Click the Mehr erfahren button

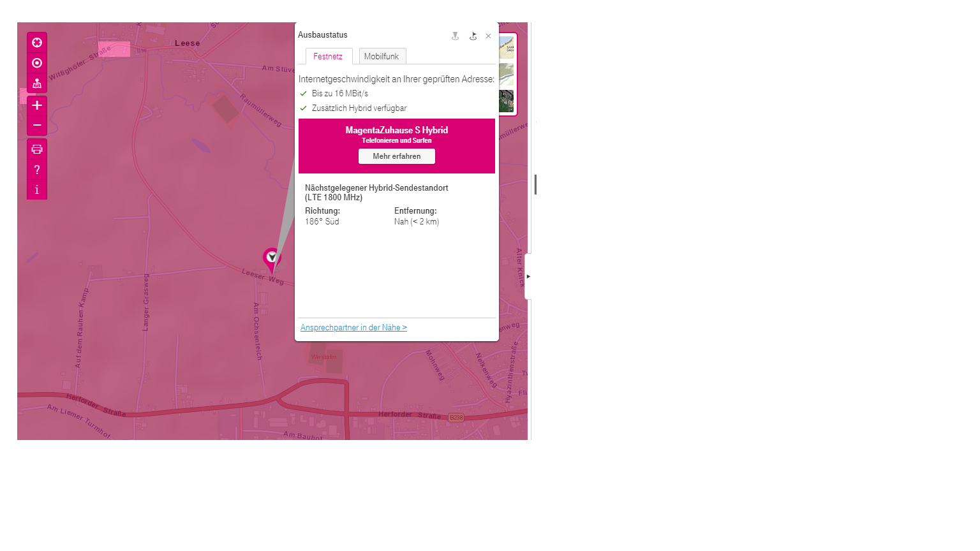click(397, 156)
